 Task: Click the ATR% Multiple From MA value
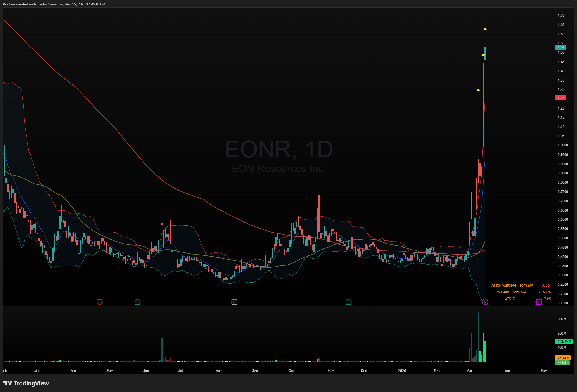click(x=544, y=285)
